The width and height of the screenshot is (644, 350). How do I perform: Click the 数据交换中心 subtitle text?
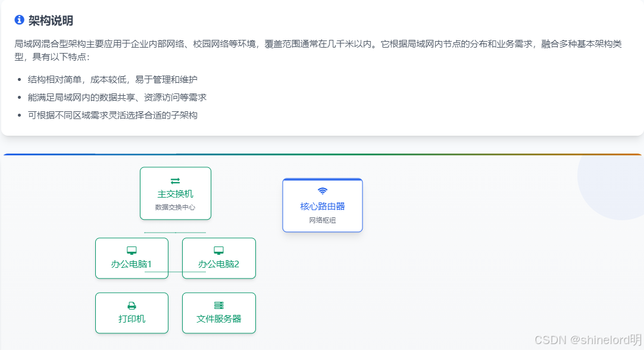175,208
